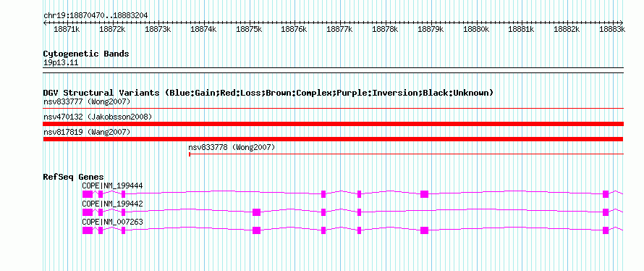The height and width of the screenshot is (271, 644).
Task: Select the 18873k position on the ruler
Action: pyautogui.click(x=158, y=29)
